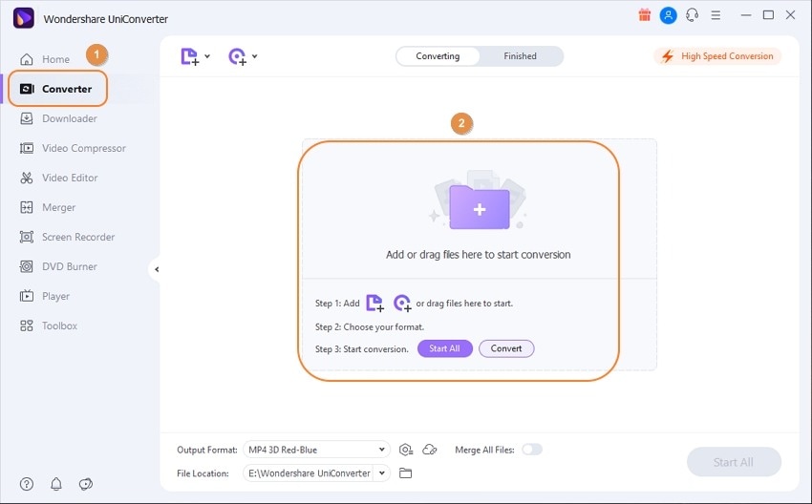
Task: Open output format settings gear icon
Action: point(405,450)
